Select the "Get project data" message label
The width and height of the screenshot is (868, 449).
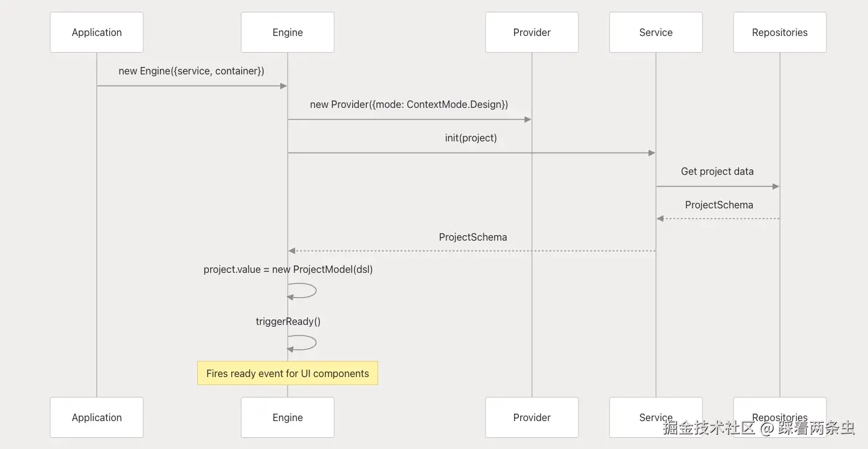[717, 171]
